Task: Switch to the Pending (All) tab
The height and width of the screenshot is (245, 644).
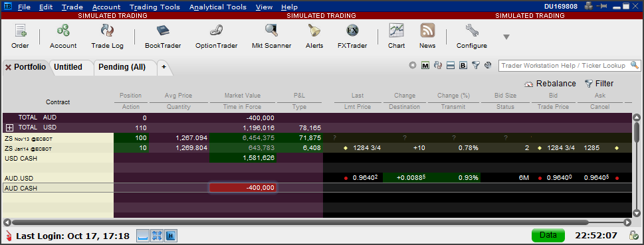Action: pyautogui.click(x=122, y=67)
